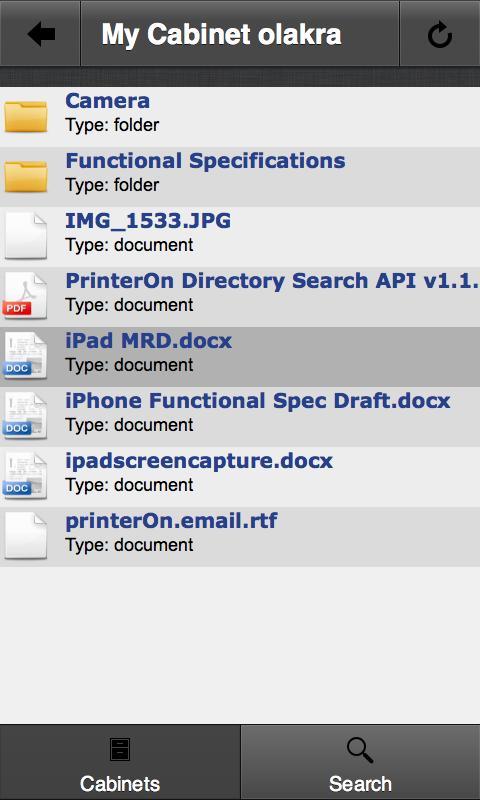480x800 pixels.
Task: Tap the blank file icon for IMG_1533.JPG
Action: click(26, 236)
